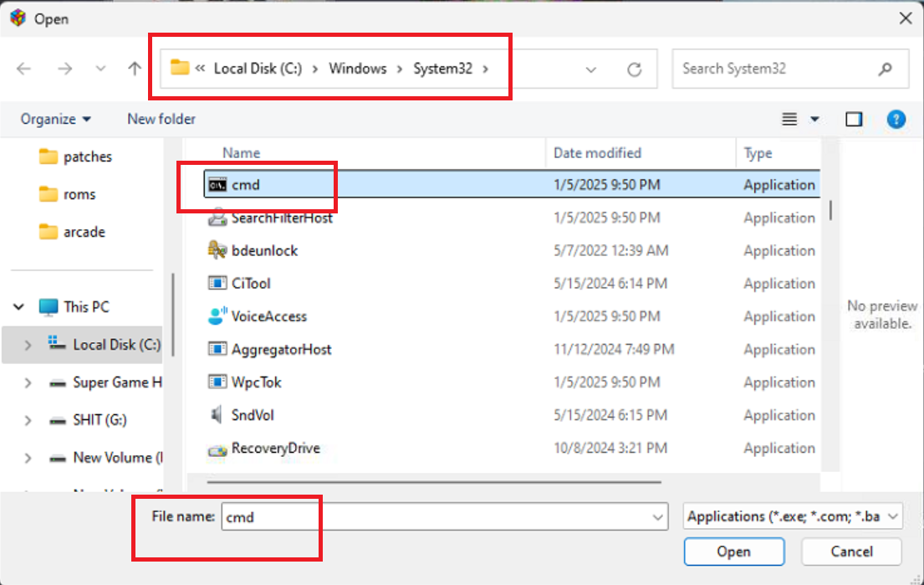Click the search magnifier icon

885,69
